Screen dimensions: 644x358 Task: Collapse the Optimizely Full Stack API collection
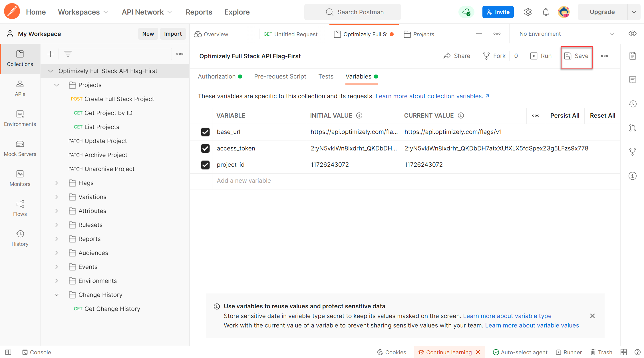(x=51, y=71)
